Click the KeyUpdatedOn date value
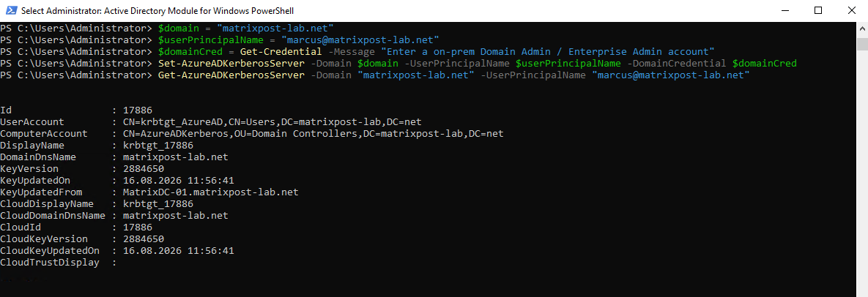The height and width of the screenshot is (297, 868). pos(178,180)
